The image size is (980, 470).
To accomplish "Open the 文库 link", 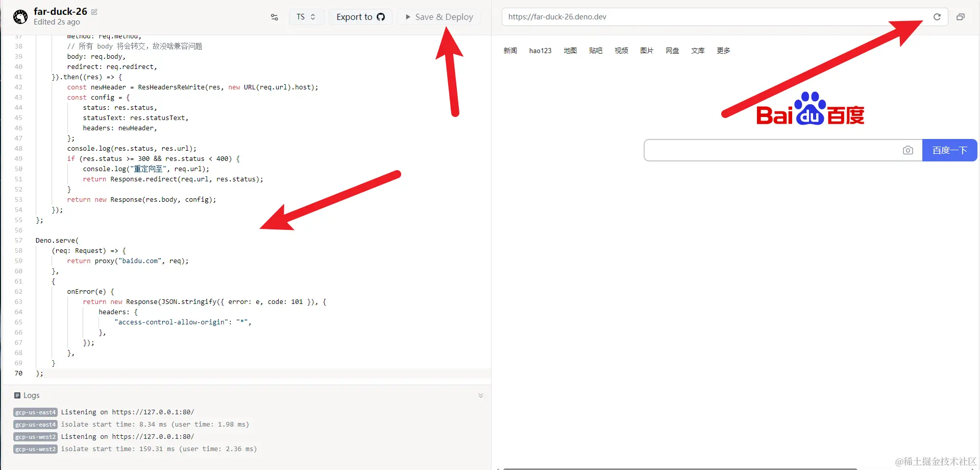I will (698, 51).
